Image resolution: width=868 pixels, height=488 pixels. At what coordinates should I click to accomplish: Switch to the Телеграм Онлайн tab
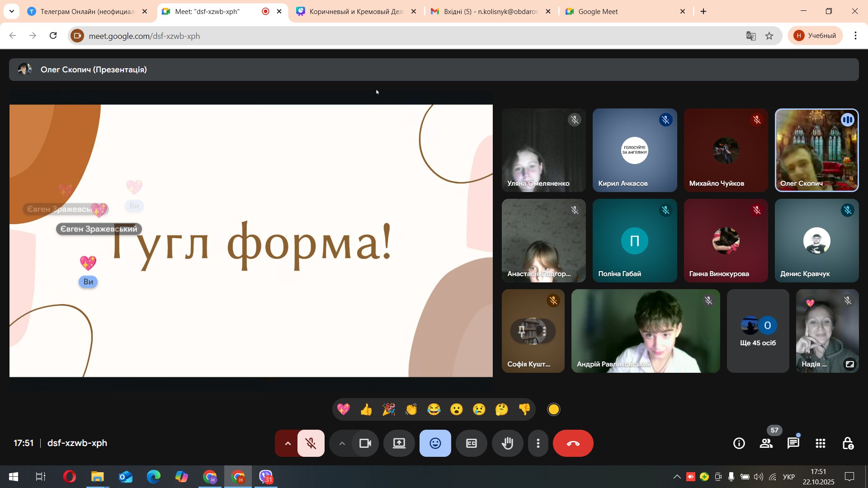(x=87, y=11)
